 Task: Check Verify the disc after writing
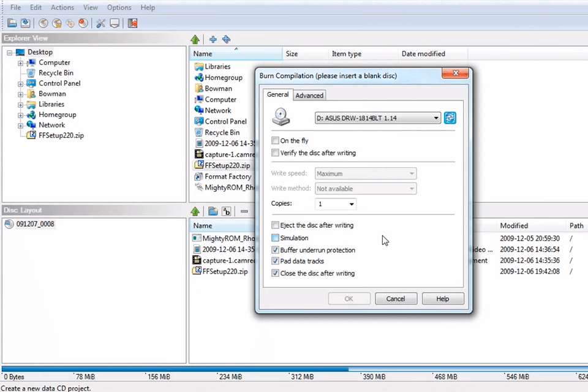[276, 153]
